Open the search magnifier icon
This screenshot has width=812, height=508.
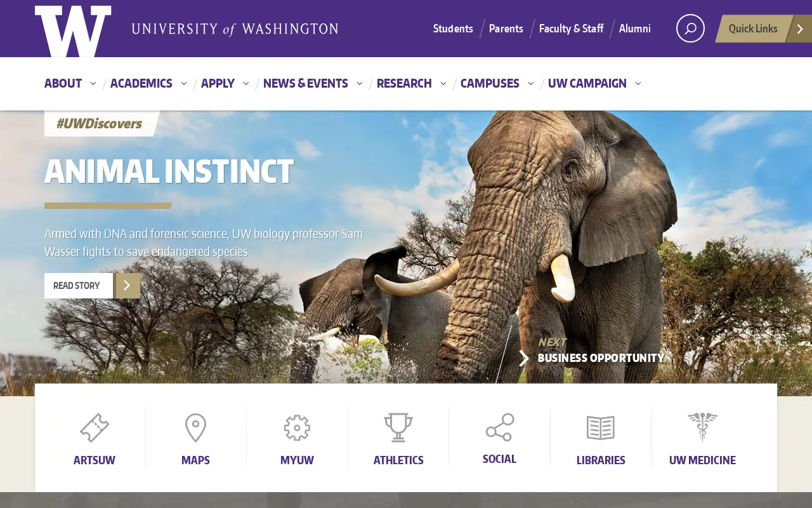click(x=690, y=29)
